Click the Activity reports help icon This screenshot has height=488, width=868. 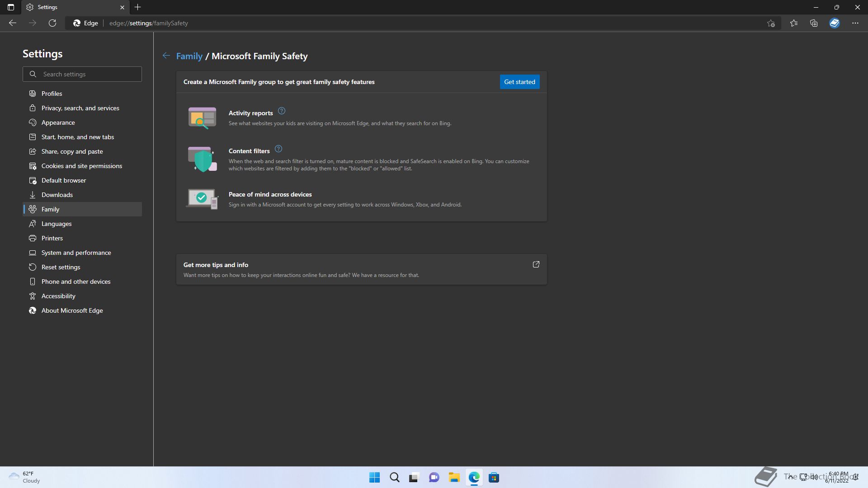coord(281,111)
